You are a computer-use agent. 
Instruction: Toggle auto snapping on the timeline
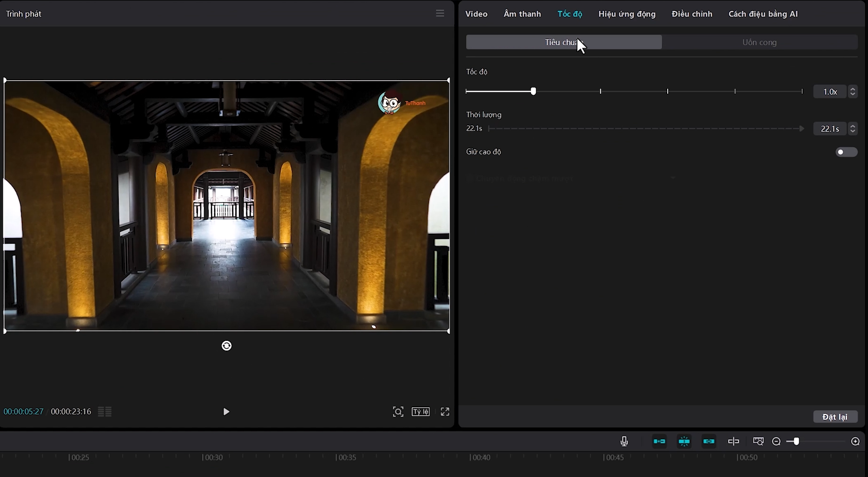(684, 441)
